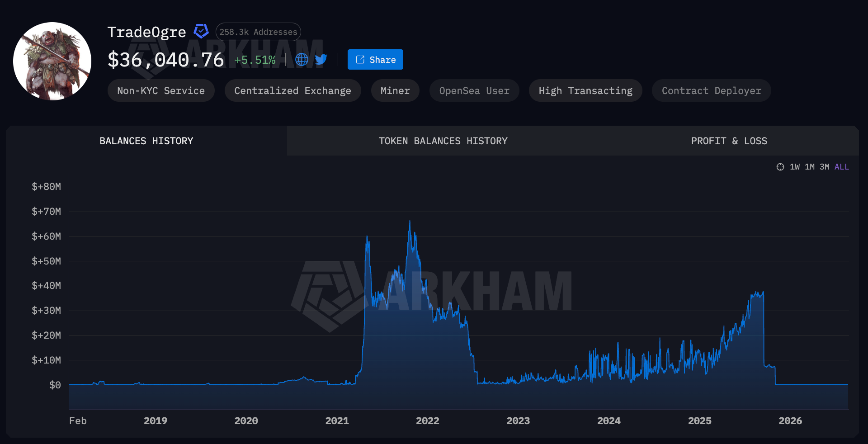Select the High Transacting tag
This screenshot has width=868, height=444.
[585, 90]
